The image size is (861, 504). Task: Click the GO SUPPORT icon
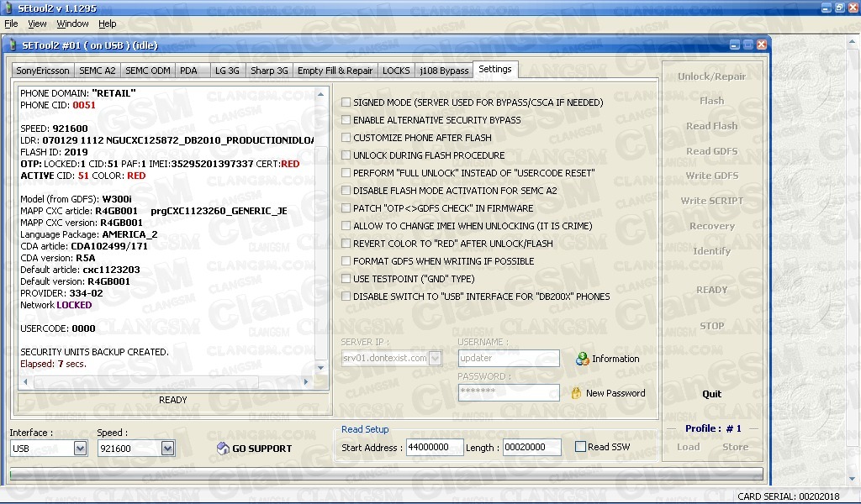(223, 448)
